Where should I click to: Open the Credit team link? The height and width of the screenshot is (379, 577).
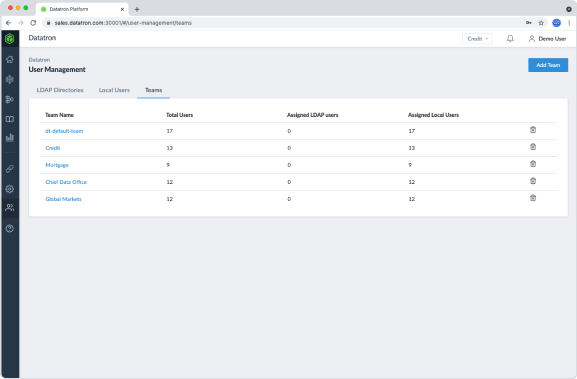tap(53, 148)
